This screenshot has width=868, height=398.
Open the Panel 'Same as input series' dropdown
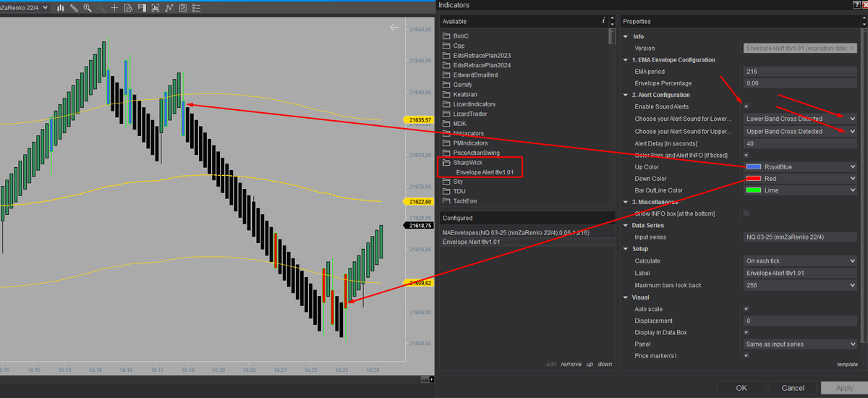point(800,344)
